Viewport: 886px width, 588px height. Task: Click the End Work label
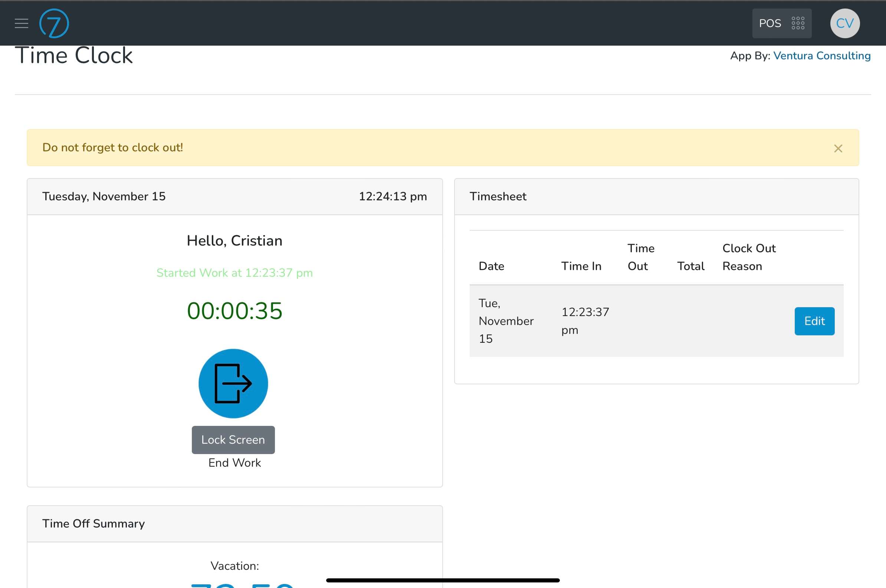click(x=235, y=463)
